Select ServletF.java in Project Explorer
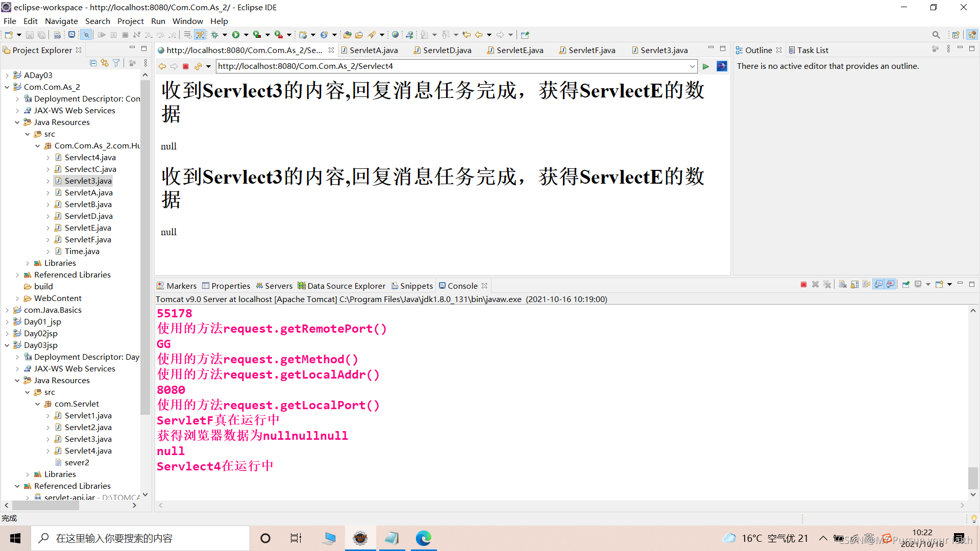The image size is (980, 551). click(x=87, y=239)
